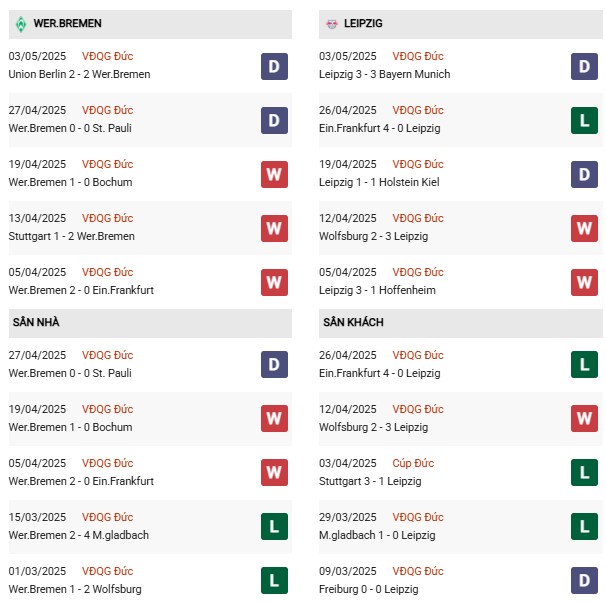Open the Wer.Bremen 2-0 Ein.Frankfurt top match

pos(81,290)
